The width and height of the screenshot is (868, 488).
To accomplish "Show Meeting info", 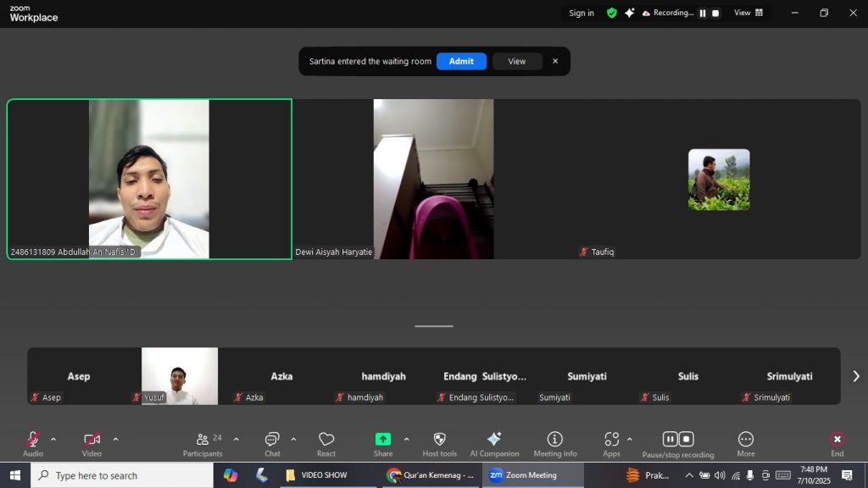I will click(555, 439).
